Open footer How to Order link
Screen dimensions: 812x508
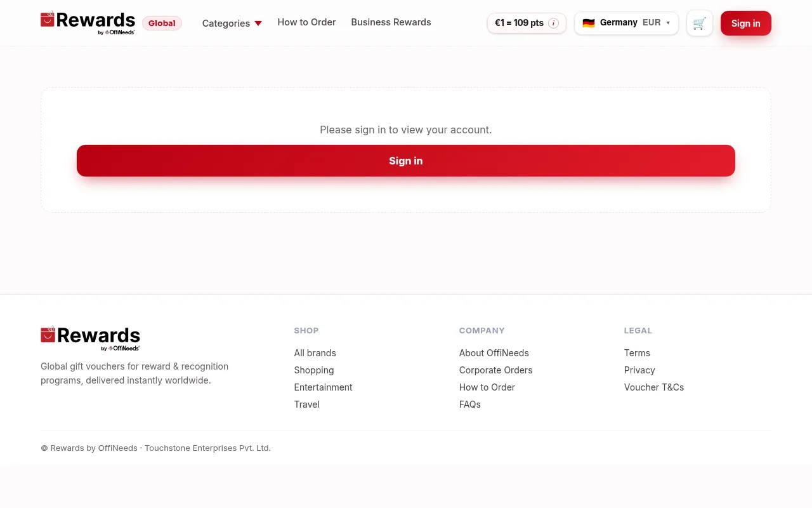487,387
